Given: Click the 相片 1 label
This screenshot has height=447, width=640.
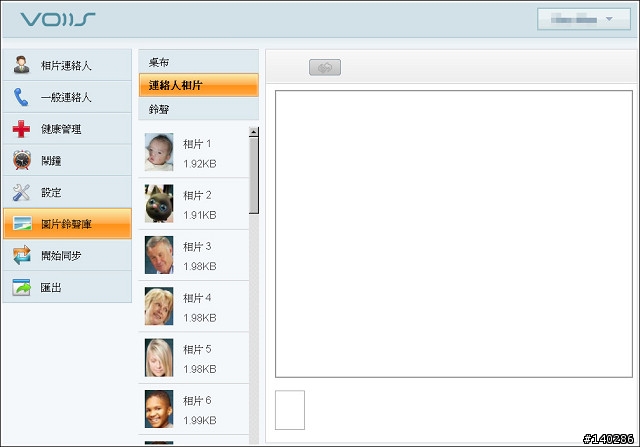Looking at the screenshot, I should pos(197,144).
